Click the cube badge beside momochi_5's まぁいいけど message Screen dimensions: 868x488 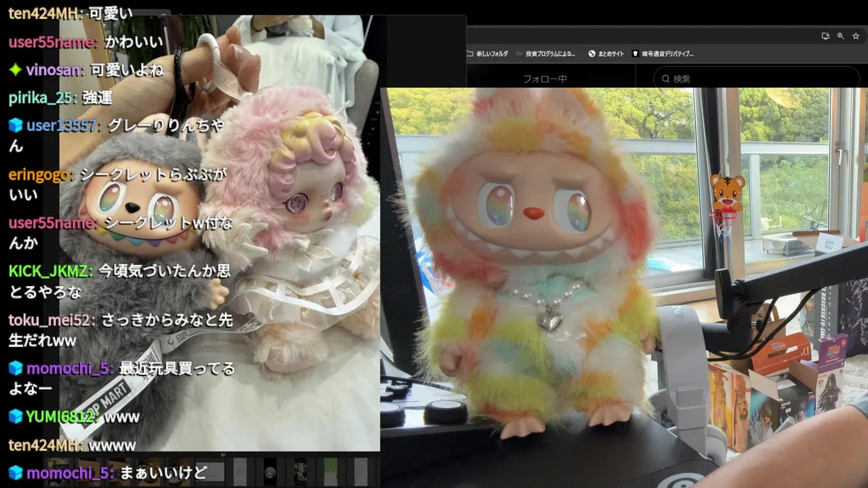[x=15, y=472]
